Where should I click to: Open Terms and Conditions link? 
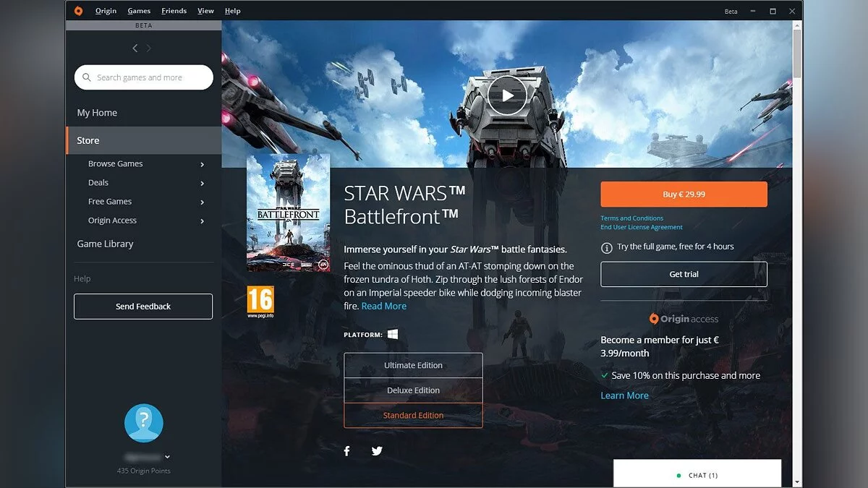(x=631, y=218)
